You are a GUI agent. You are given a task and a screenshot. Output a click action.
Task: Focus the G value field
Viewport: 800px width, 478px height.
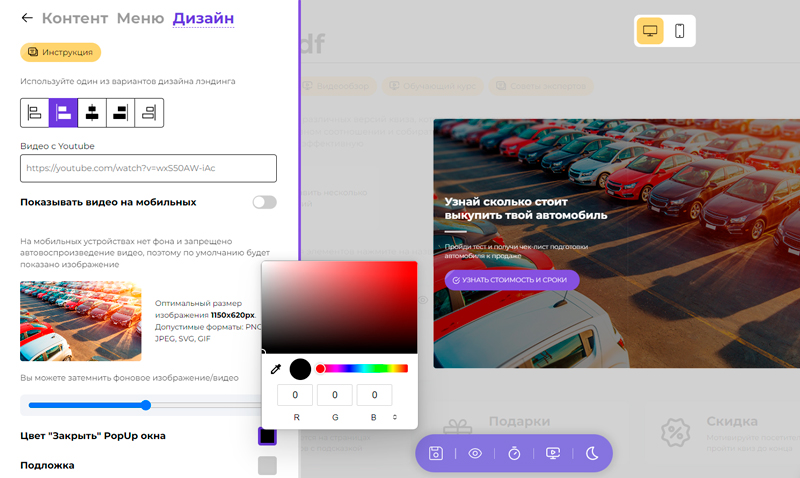tap(335, 395)
